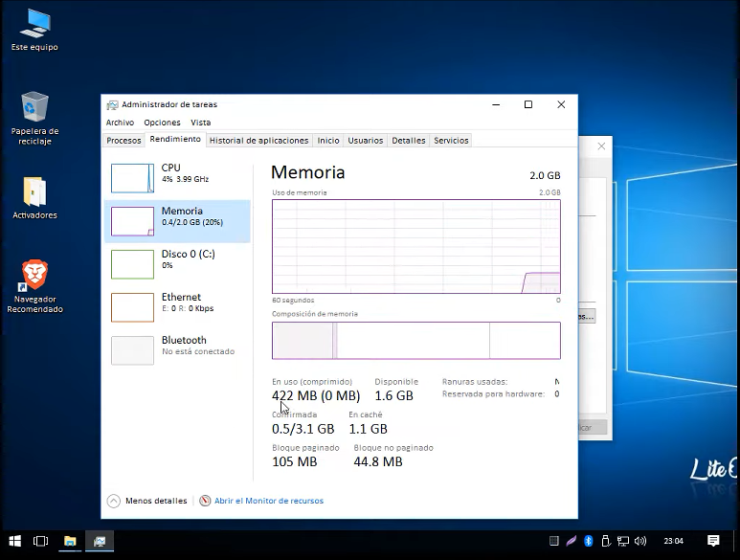The image size is (740, 560).
Task: Switch to the Rendimiento tab
Action: [175, 139]
